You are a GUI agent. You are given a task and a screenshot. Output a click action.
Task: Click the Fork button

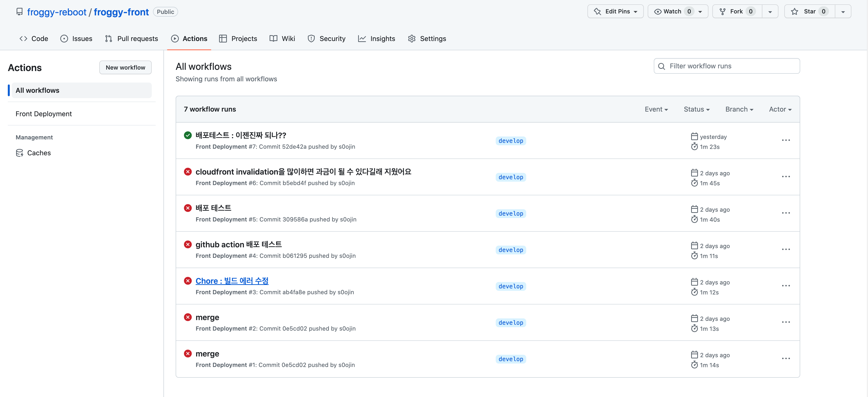(x=737, y=11)
